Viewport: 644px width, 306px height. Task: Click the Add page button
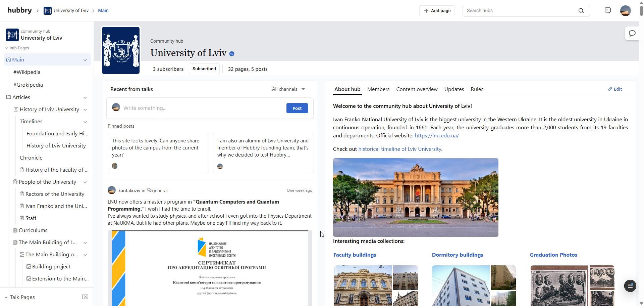(437, 11)
